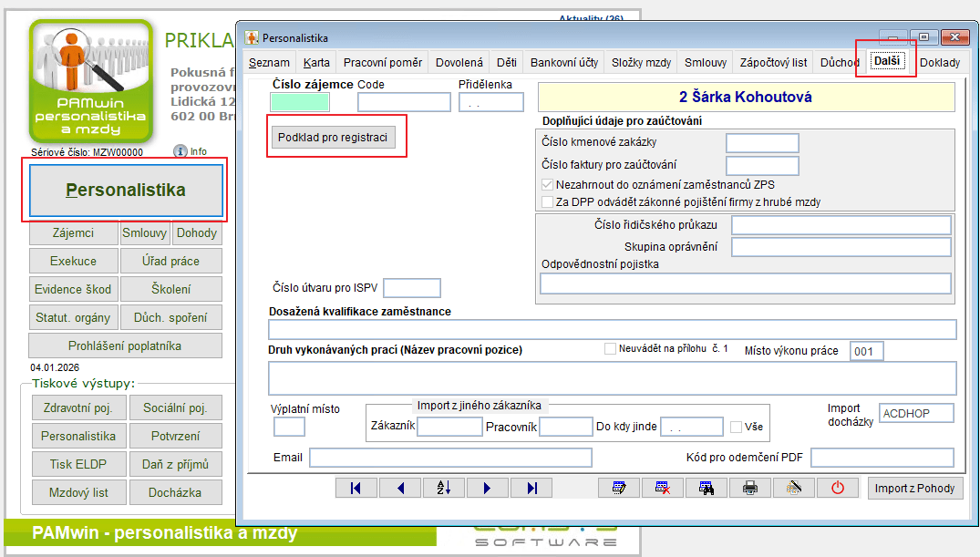
Task: Go to the first record
Action: coord(356,488)
